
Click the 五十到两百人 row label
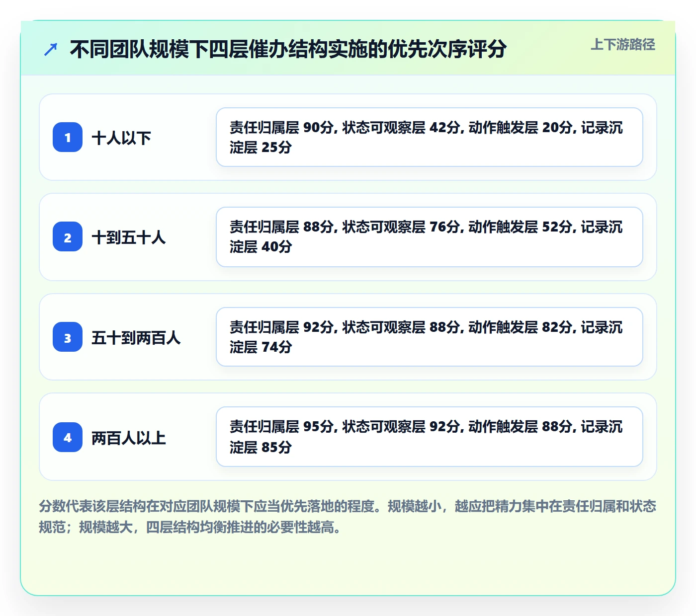point(136,337)
